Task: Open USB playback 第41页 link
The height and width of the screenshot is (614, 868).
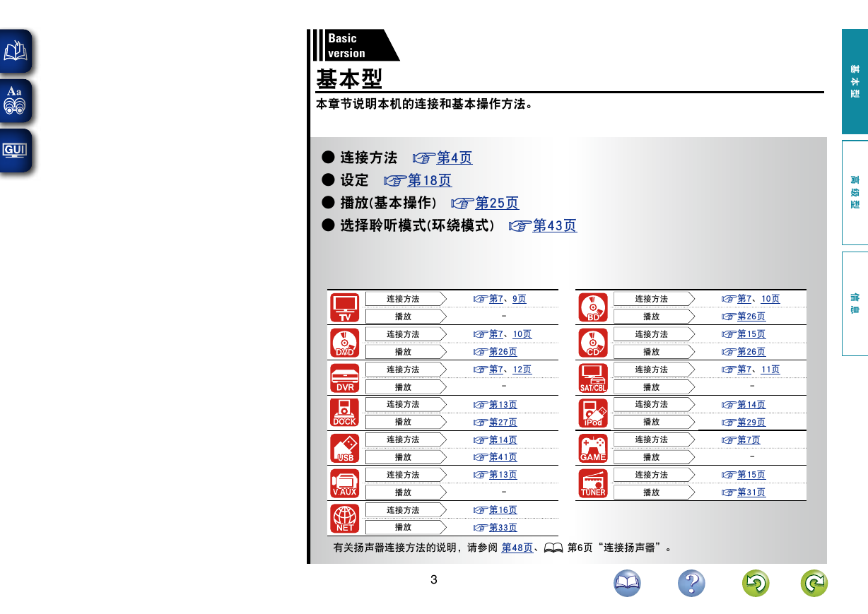Action: (503, 457)
